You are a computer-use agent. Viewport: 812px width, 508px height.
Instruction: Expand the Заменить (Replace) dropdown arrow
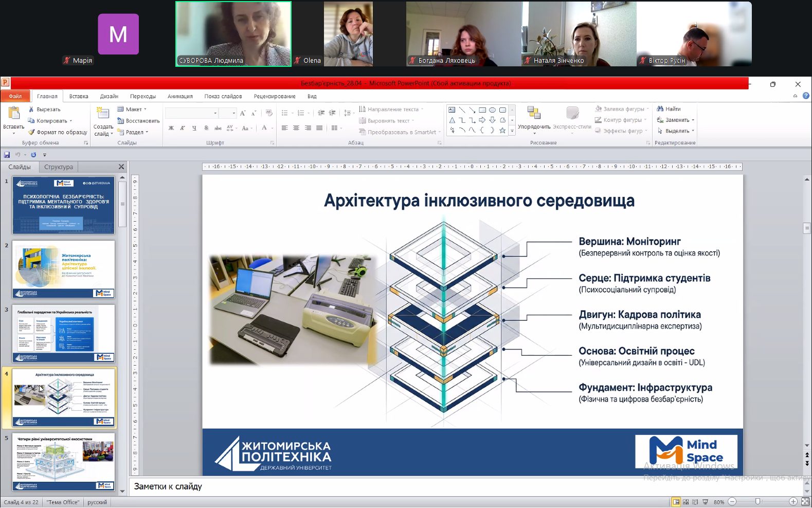[693, 120]
